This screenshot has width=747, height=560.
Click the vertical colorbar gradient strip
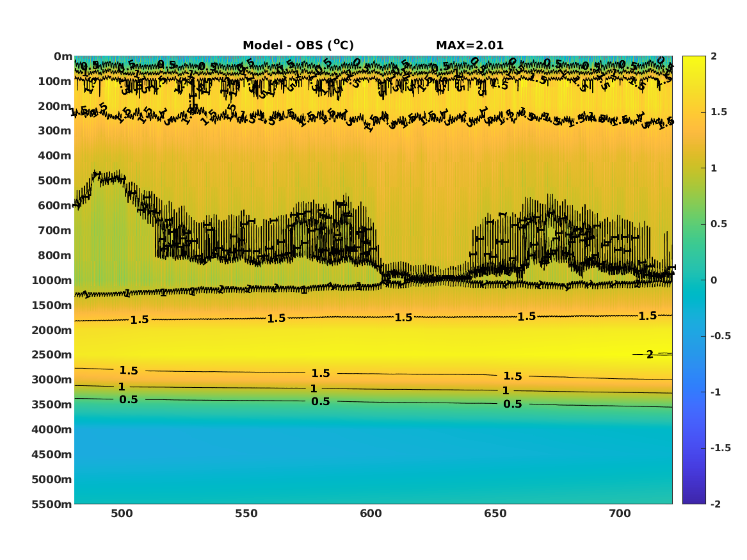694,280
